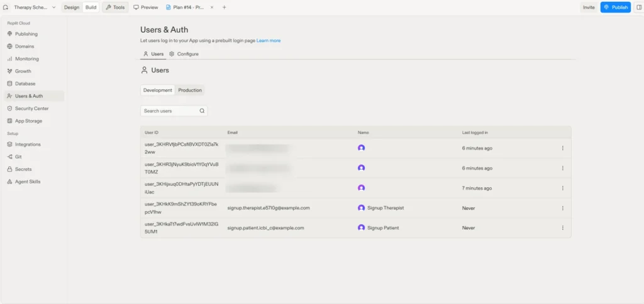Switch to the Development environment
644x304 pixels.
point(158,90)
